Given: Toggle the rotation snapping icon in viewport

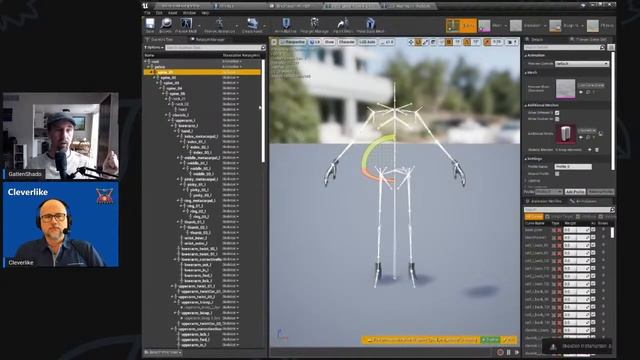Looking at the screenshot, I should pos(467,42).
